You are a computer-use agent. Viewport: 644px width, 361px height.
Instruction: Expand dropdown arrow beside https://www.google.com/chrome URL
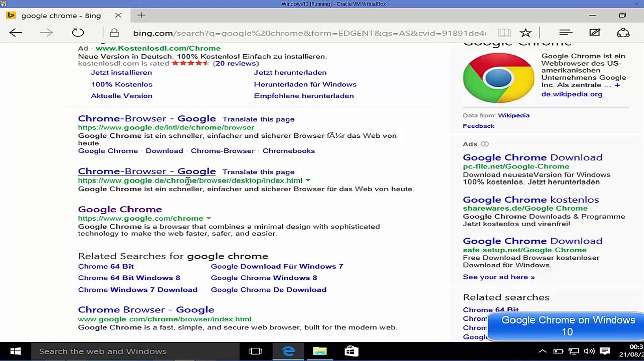[x=209, y=218]
